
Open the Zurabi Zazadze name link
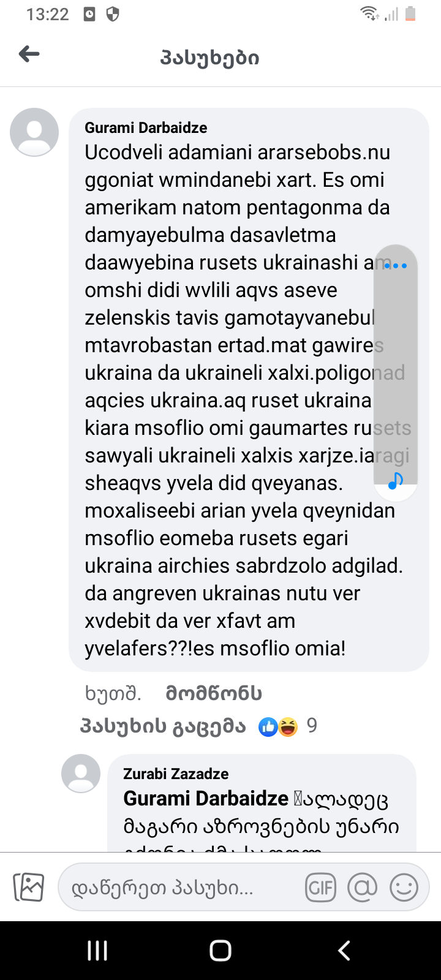(176, 774)
